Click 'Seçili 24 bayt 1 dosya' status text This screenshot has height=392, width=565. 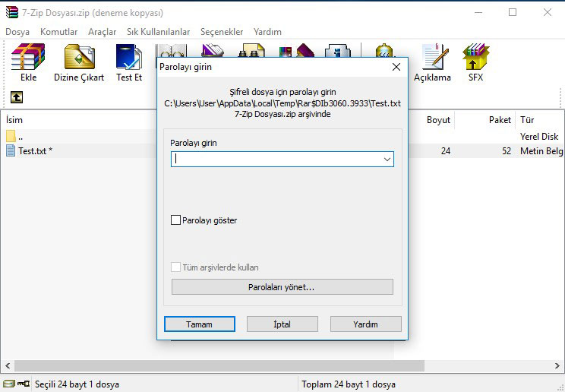(x=77, y=384)
